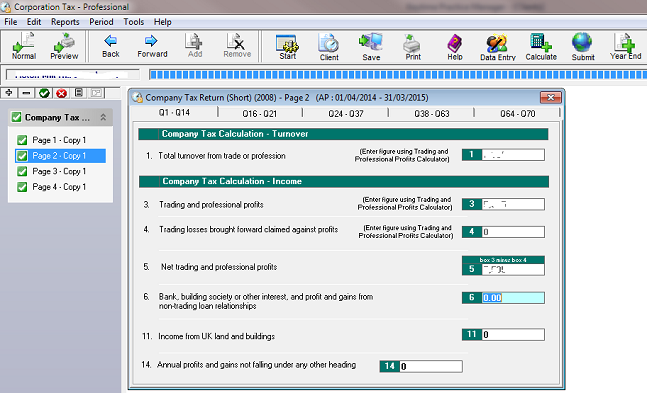This screenshot has width=647, height=393.
Task: Open the File menu
Action: click(x=11, y=22)
